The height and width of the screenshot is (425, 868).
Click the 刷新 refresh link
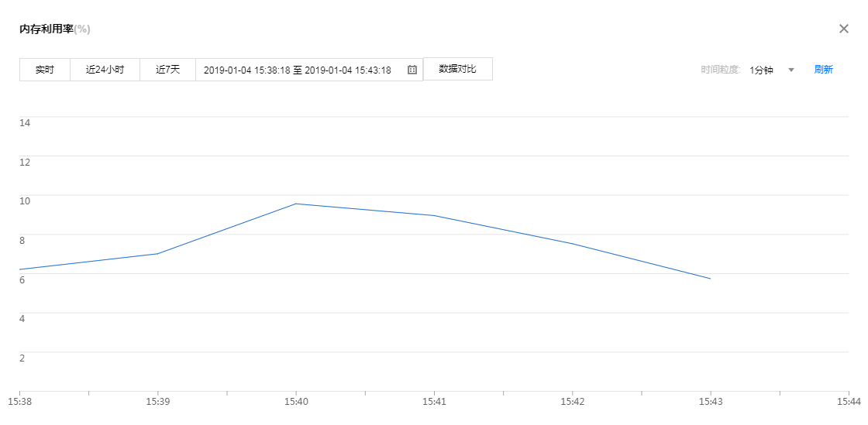pos(823,70)
